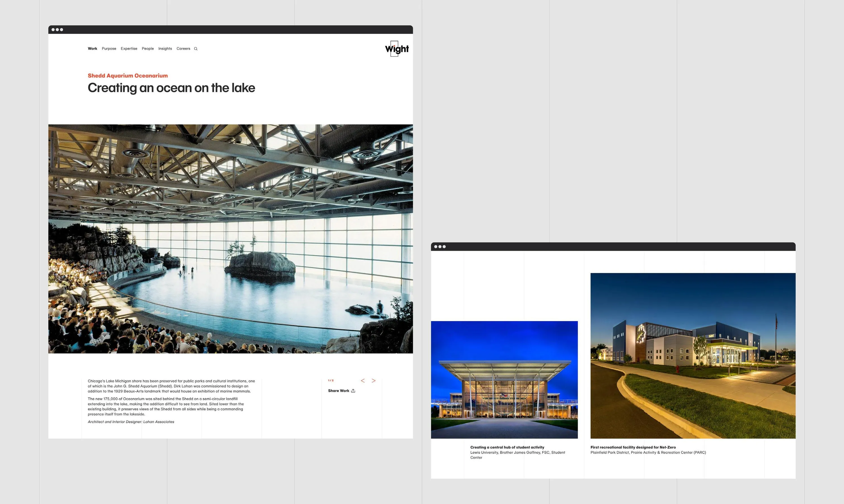Image resolution: width=844 pixels, height=504 pixels.
Task: Open the Purpose menu item
Action: (109, 49)
